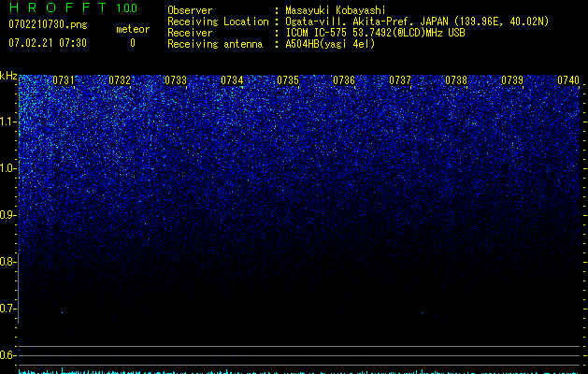
Task: Click the Observer field label
Action: click(x=190, y=10)
